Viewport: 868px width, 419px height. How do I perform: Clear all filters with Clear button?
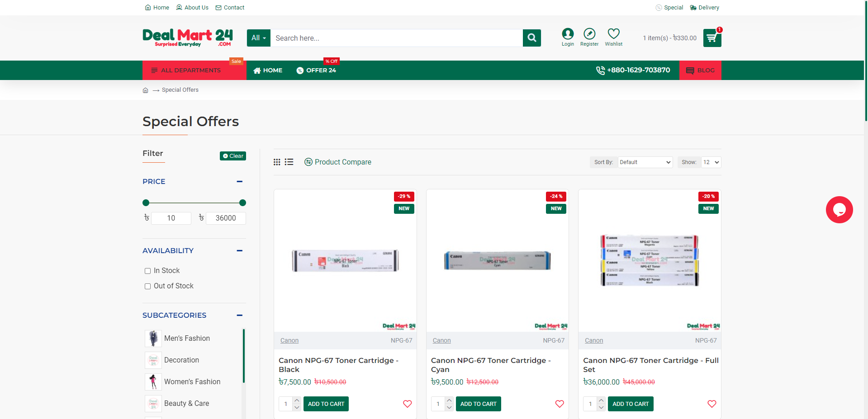tap(233, 156)
